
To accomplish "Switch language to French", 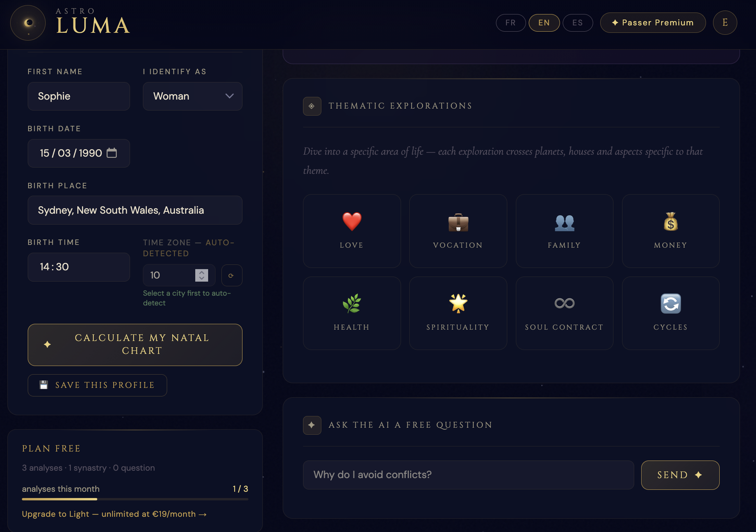I will coord(510,23).
